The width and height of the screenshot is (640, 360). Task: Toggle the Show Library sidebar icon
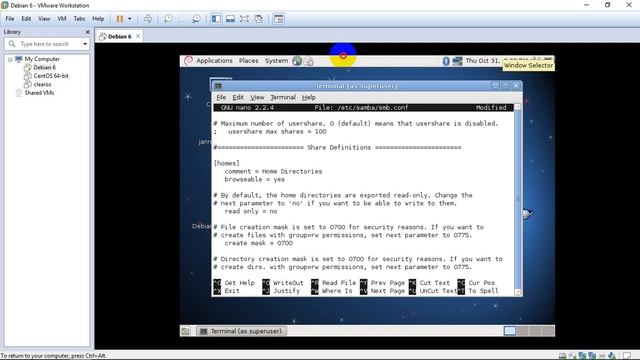(216, 19)
